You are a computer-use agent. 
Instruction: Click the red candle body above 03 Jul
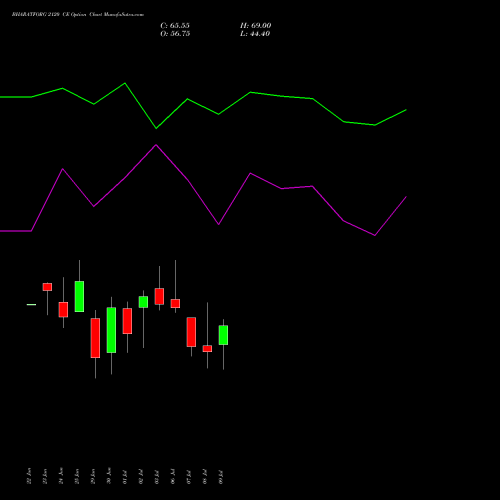(x=159, y=296)
